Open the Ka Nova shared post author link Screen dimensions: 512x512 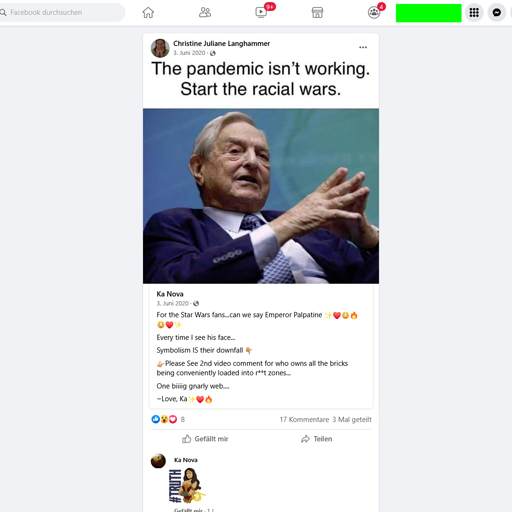point(170,294)
